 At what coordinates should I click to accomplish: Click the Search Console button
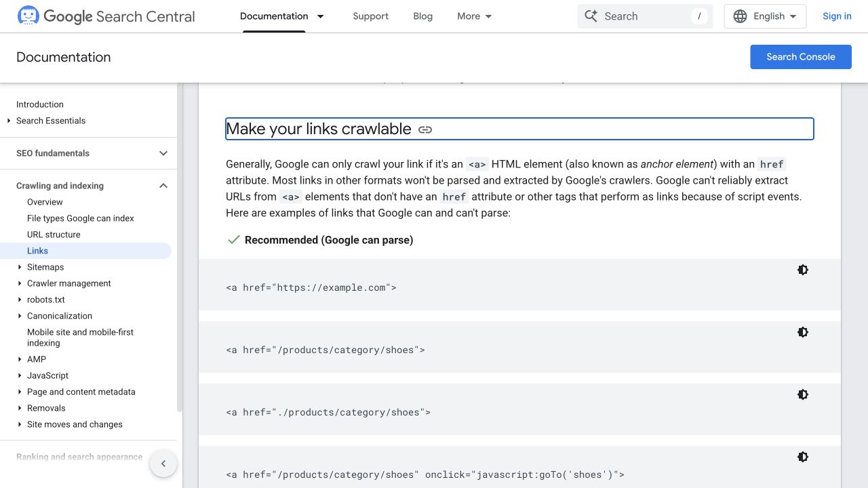tap(801, 57)
